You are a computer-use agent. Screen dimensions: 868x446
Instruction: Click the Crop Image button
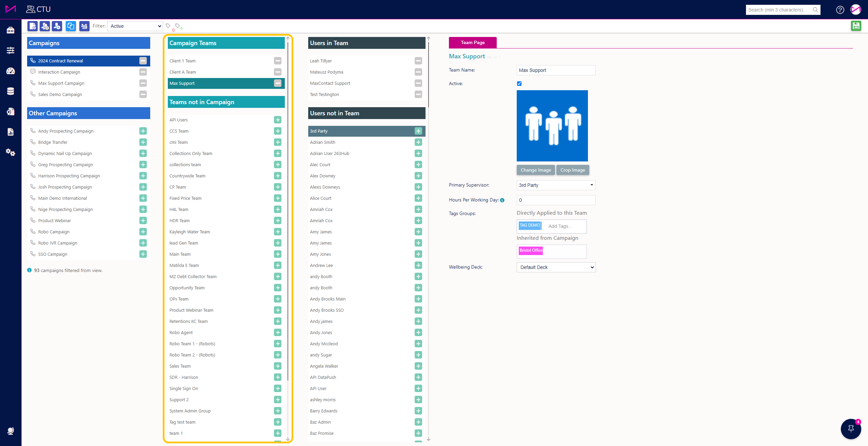tap(572, 170)
